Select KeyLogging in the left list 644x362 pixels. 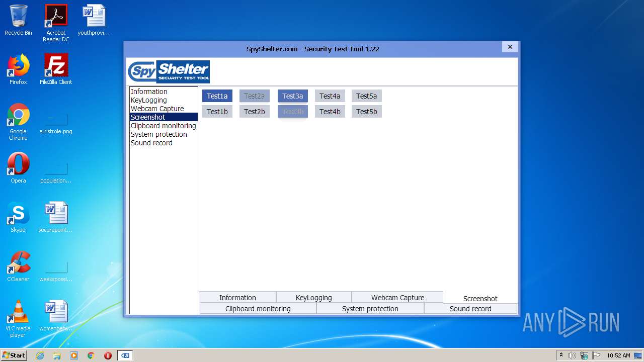[x=164, y=100]
